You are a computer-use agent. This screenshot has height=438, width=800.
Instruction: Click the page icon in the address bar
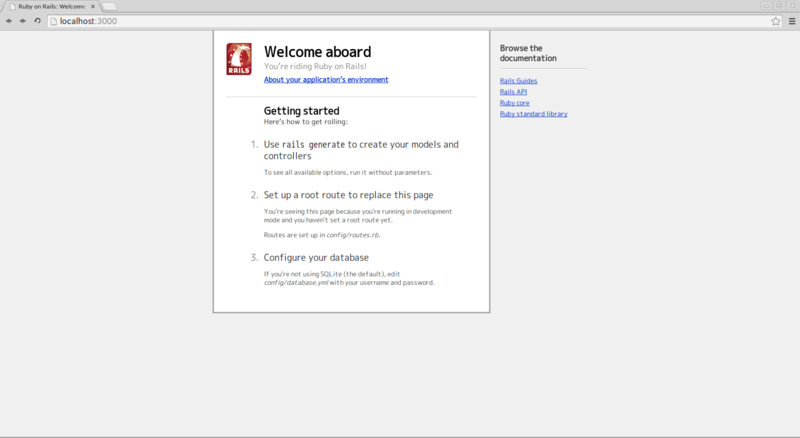point(54,21)
